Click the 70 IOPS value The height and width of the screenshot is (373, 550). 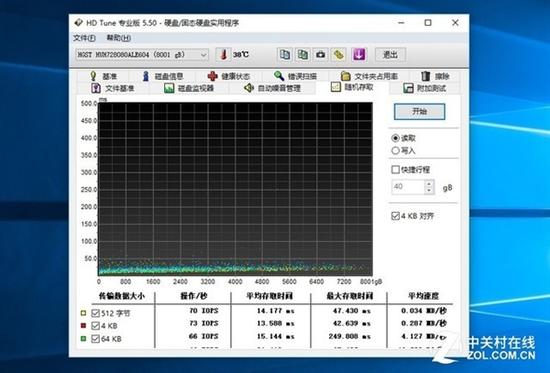[203, 311]
